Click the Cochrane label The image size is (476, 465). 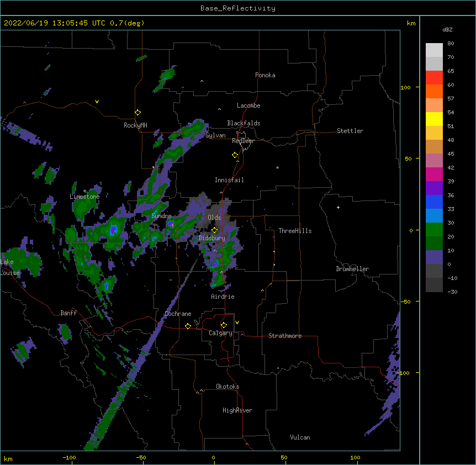(178, 314)
